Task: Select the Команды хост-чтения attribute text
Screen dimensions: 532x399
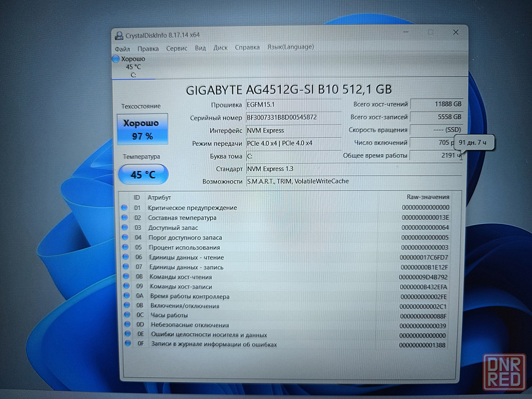Action: pos(181,277)
